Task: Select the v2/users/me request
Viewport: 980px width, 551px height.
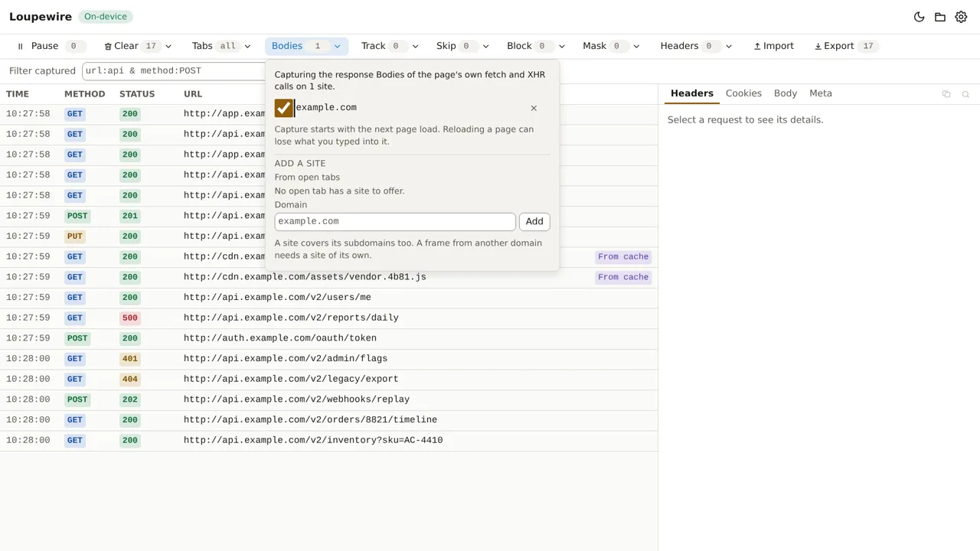Action: (x=328, y=298)
